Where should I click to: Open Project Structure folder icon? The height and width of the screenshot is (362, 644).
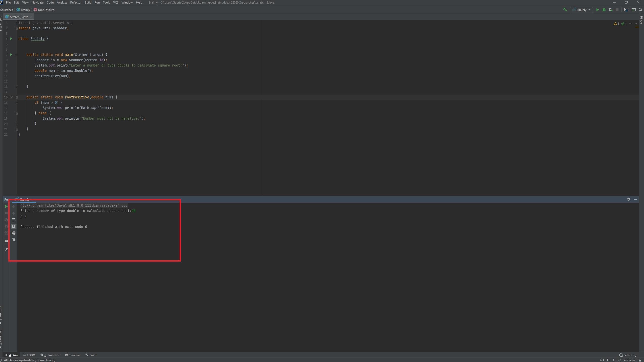point(626,10)
